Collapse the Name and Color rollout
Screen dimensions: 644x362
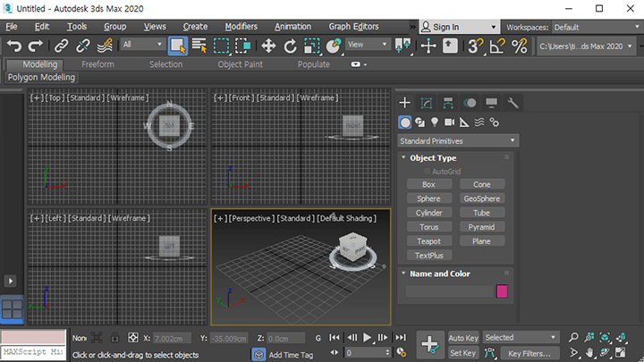(x=403, y=274)
